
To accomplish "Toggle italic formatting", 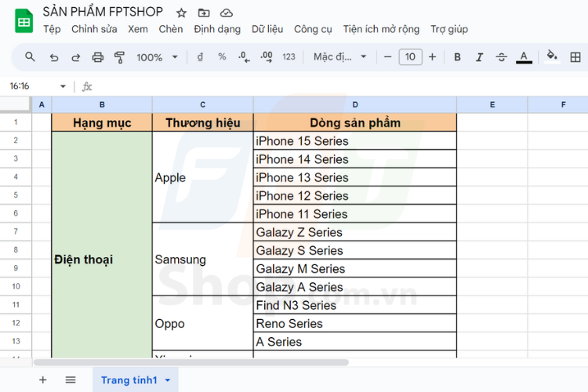I will click(479, 57).
